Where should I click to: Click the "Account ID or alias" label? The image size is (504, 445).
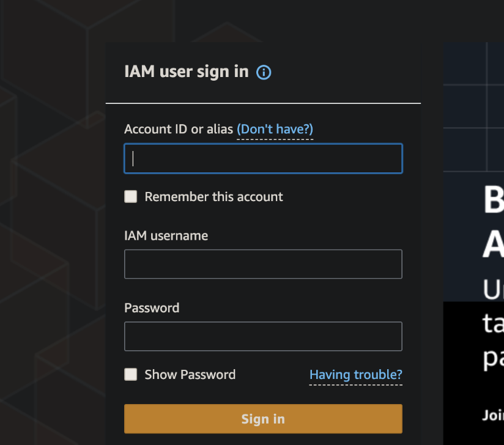[179, 129]
